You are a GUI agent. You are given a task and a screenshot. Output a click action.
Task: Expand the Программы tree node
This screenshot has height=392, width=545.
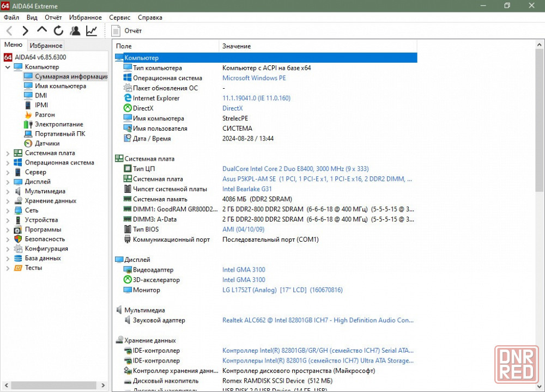[x=8, y=230]
